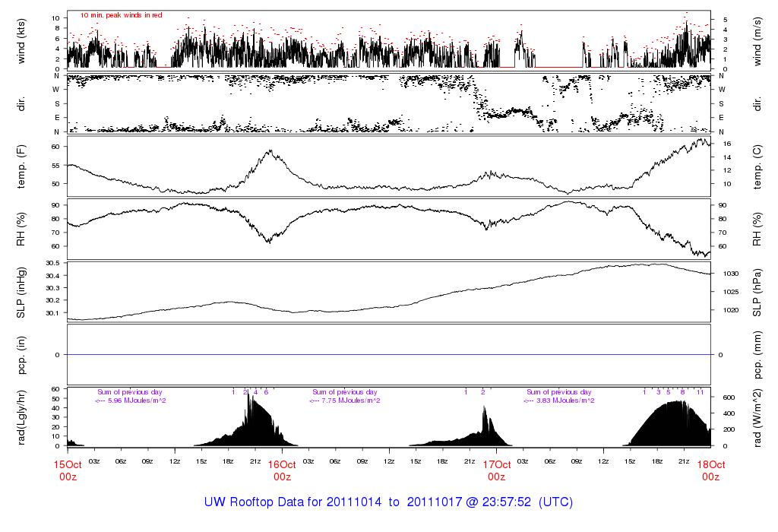Select the 16Oct 00z date marker

click(x=282, y=470)
